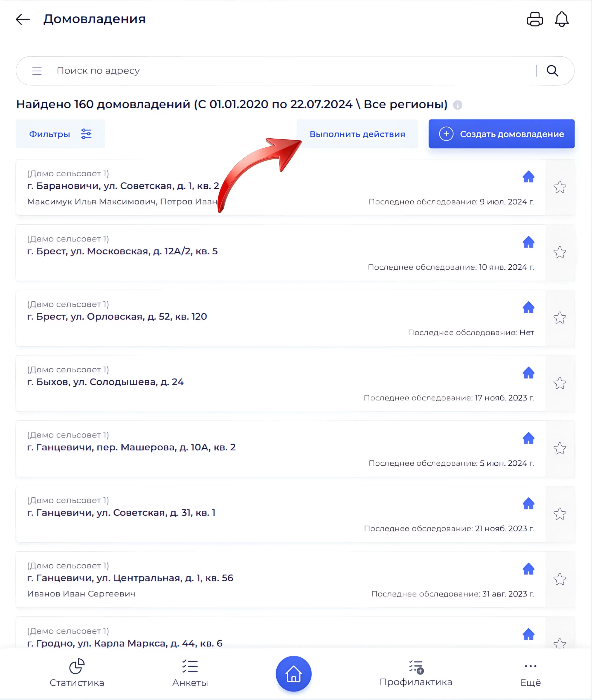This screenshot has width=592, height=700.
Task: Open address г. Ганцевичи, пер. Машерова, д. 10А
Action: coord(131,447)
